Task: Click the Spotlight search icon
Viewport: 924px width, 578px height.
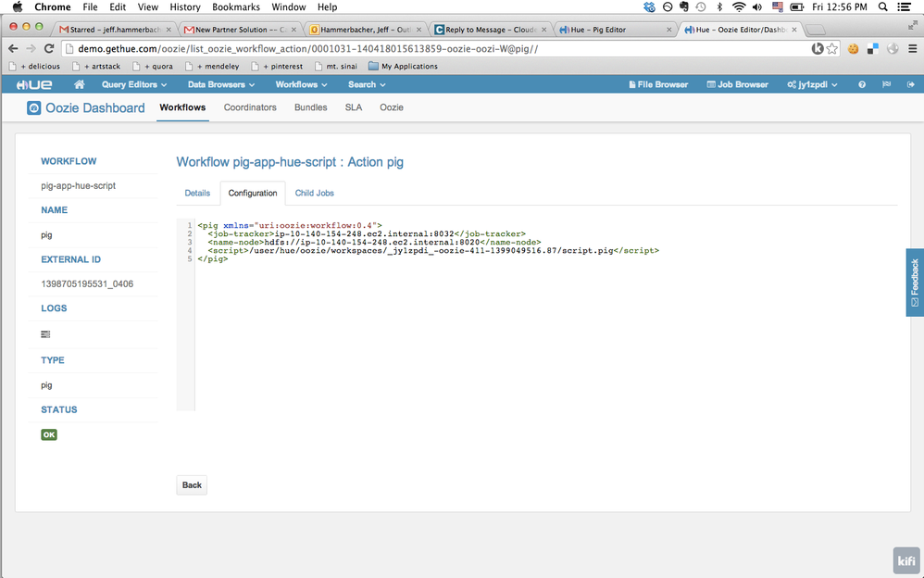Action: click(882, 7)
